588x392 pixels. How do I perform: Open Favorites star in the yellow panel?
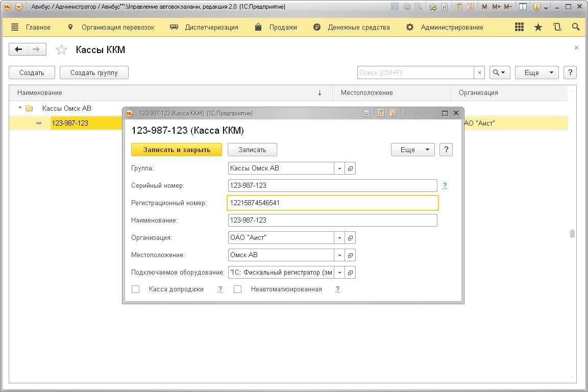[x=538, y=28]
